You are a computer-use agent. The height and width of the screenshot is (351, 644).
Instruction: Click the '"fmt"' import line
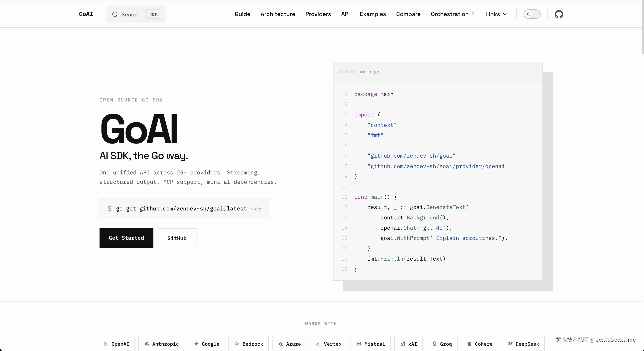click(x=375, y=135)
